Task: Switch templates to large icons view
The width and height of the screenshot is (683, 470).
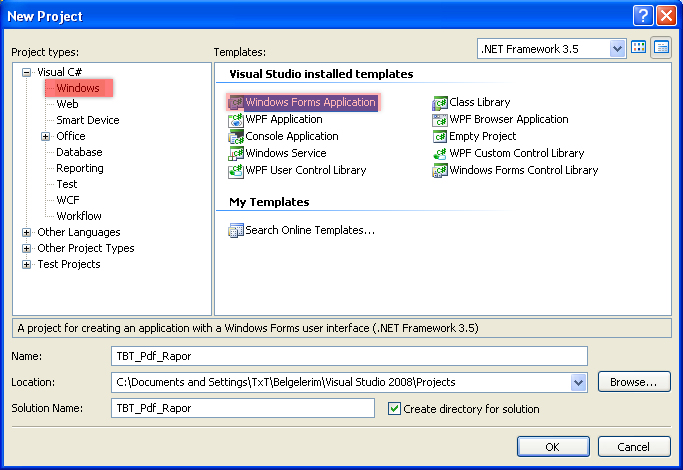Action: [x=639, y=47]
